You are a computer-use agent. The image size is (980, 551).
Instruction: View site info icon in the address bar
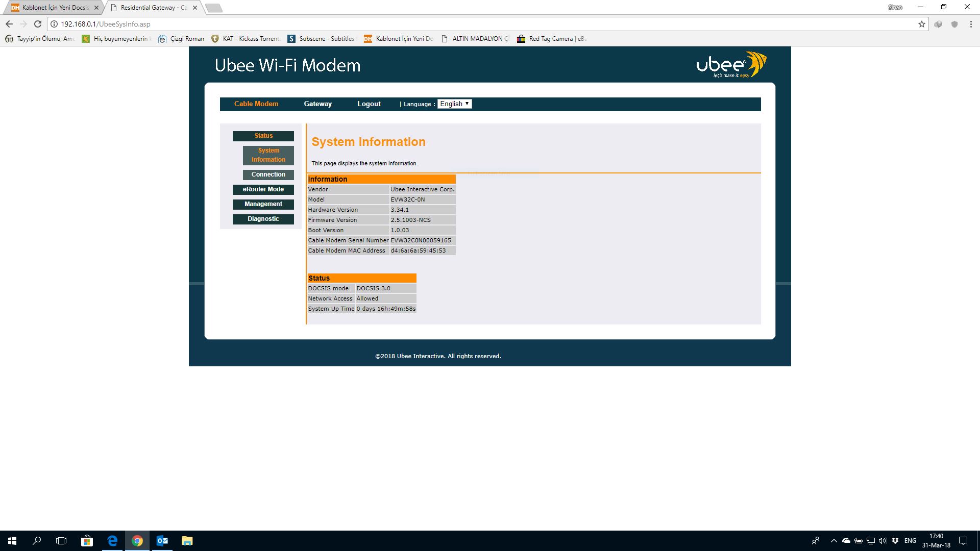(x=54, y=24)
